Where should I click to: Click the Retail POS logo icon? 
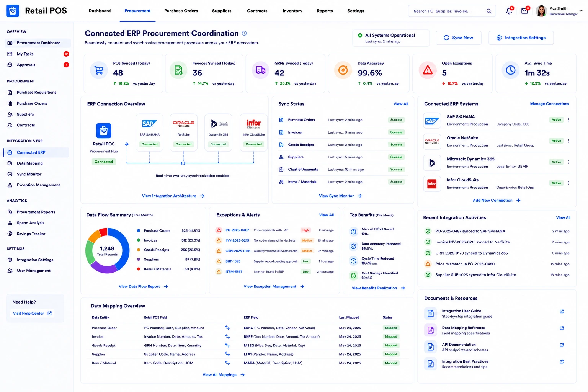click(13, 11)
